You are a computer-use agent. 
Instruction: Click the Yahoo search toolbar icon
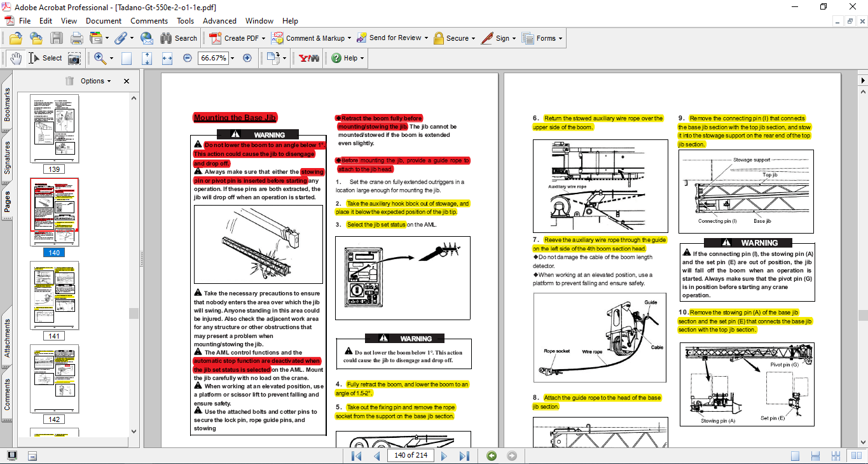pyautogui.click(x=309, y=58)
